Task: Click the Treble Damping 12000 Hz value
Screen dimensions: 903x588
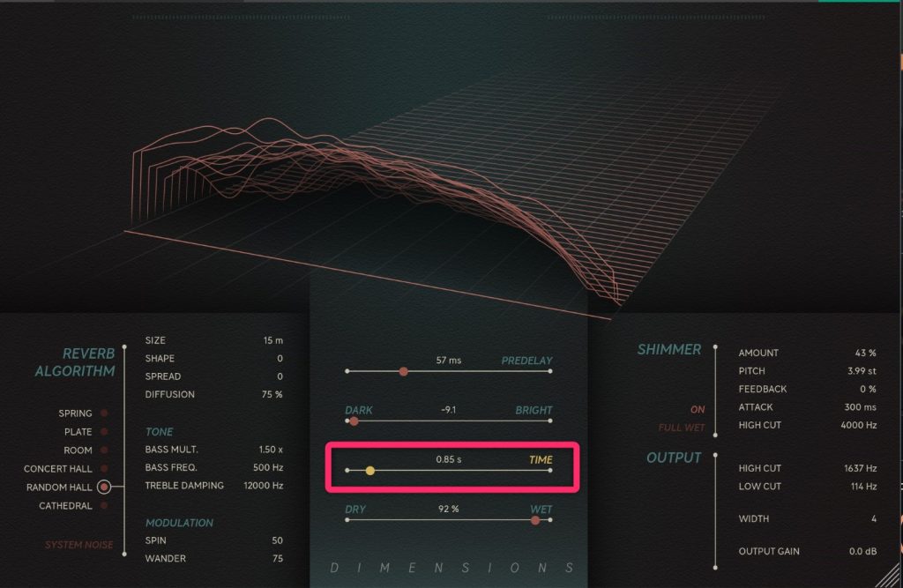Action: pyautogui.click(x=263, y=486)
